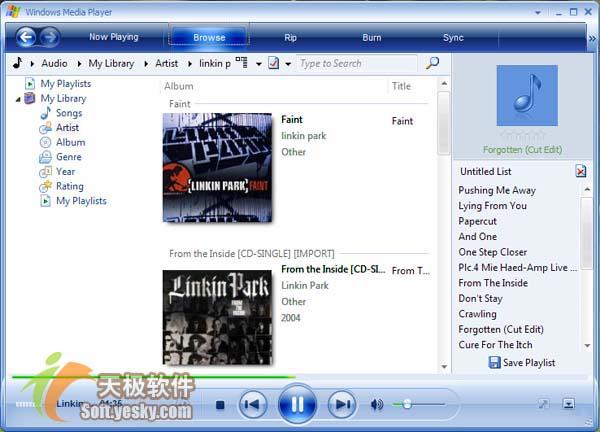Expand the Artist breadcrumb arrow
This screenshot has width=600, height=432.
point(146,64)
